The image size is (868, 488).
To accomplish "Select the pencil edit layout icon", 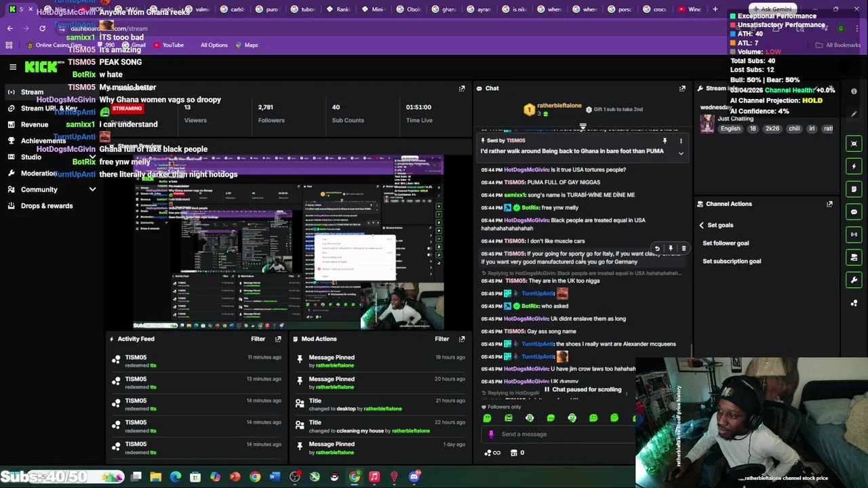I will click(x=854, y=114).
